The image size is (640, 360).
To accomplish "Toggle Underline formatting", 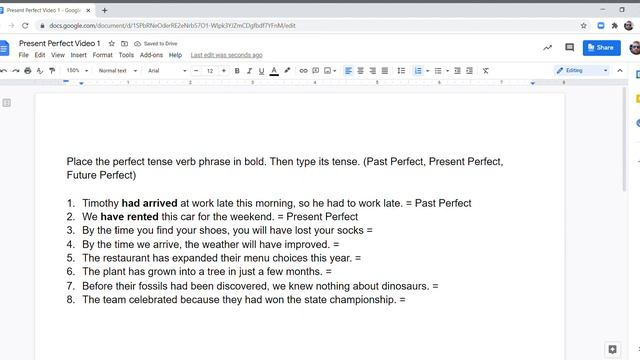I will pos(261,71).
